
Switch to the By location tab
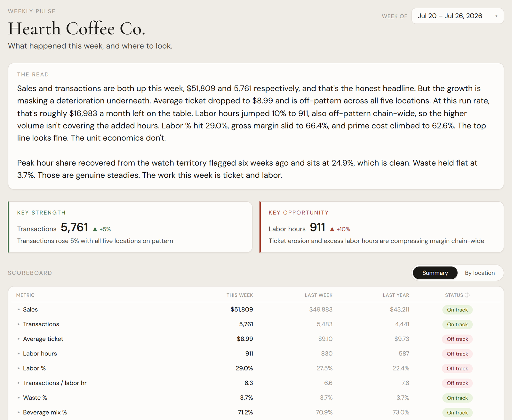coord(480,273)
